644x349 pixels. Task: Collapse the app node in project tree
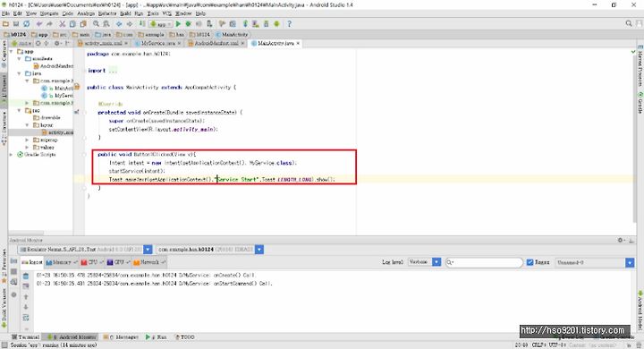pos(12,52)
